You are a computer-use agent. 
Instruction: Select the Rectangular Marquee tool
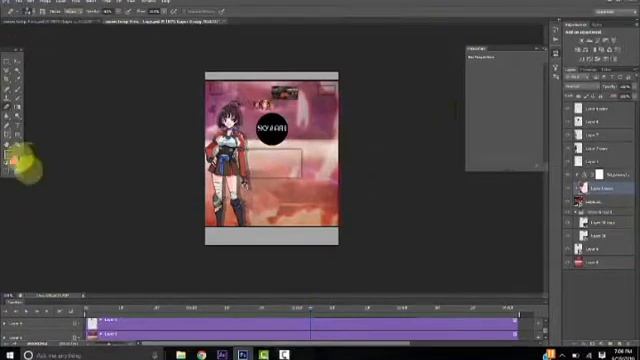[7, 62]
